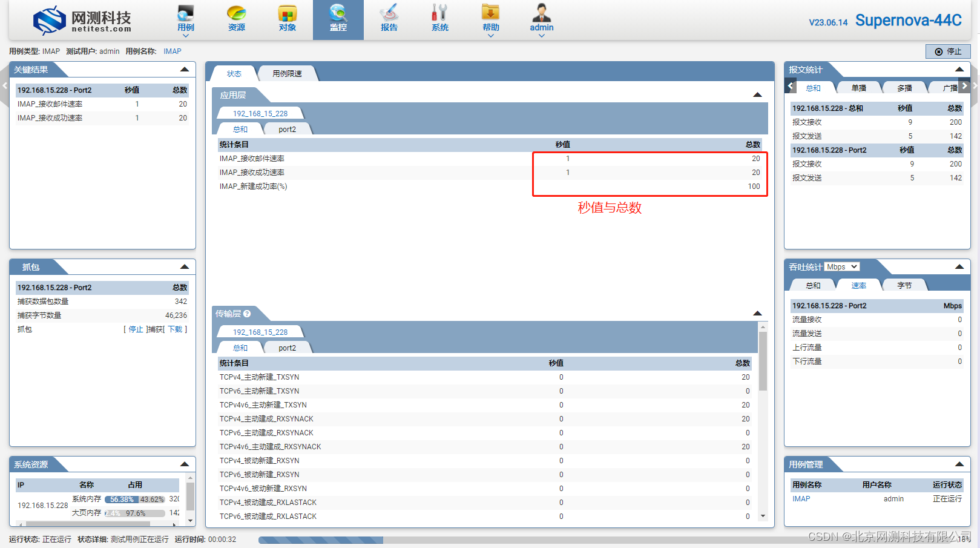The height and width of the screenshot is (548, 980).
Task: Click the 正在运行 status in 用例管理
Action: point(947,499)
